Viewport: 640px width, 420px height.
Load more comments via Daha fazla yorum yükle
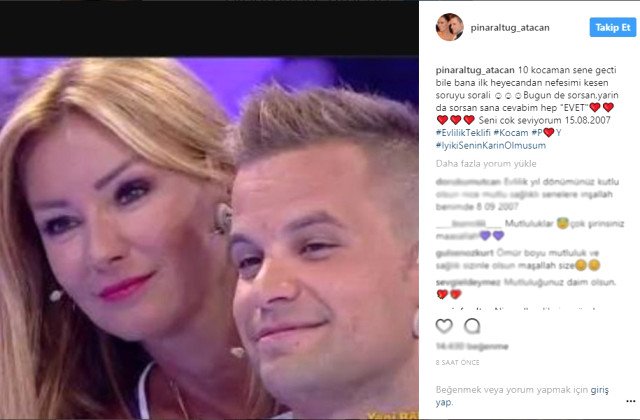(486, 164)
